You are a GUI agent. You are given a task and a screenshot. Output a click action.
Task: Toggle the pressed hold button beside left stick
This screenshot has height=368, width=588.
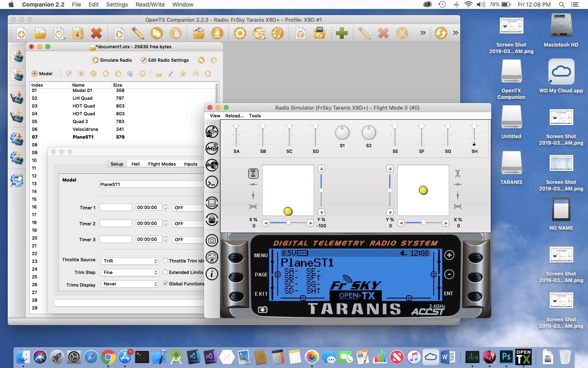[x=253, y=173]
